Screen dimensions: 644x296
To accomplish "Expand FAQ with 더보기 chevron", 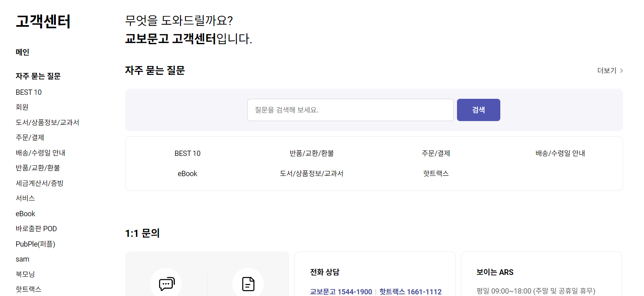I will (610, 70).
